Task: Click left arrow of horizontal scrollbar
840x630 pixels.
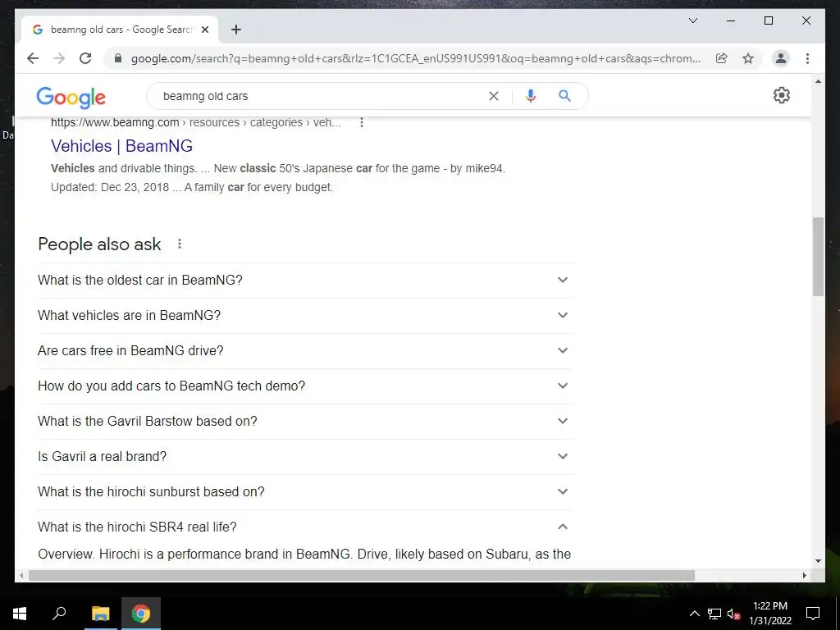Action: point(21,575)
